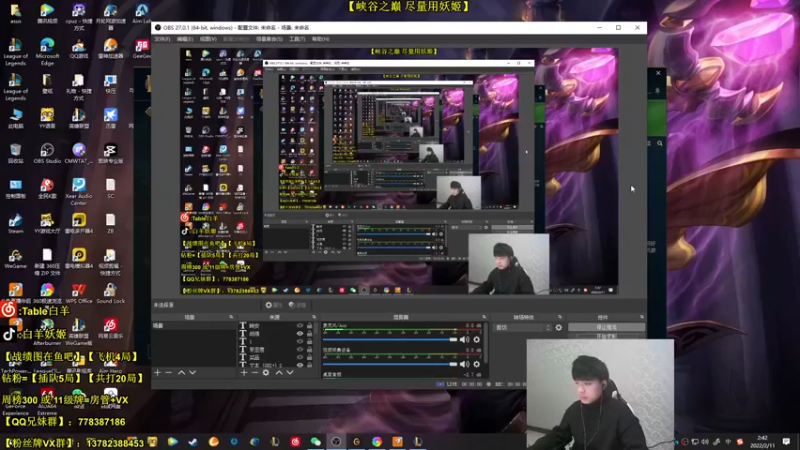Viewport: 800px width, 450px height.
Task: Remove selected source with minus icon
Action: coord(255,372)
